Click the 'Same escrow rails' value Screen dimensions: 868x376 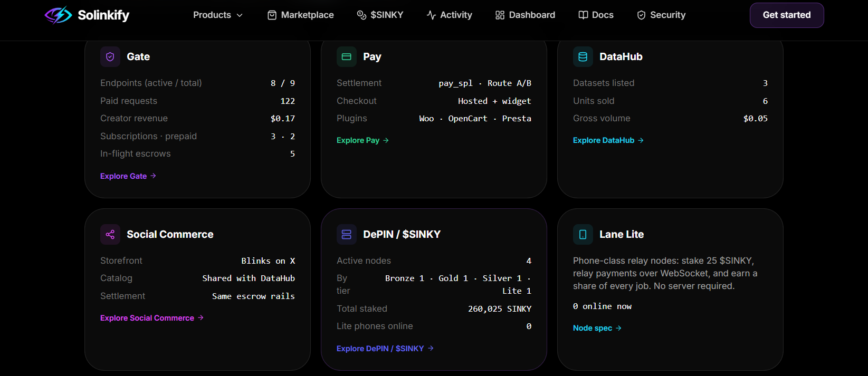point(253,296)
